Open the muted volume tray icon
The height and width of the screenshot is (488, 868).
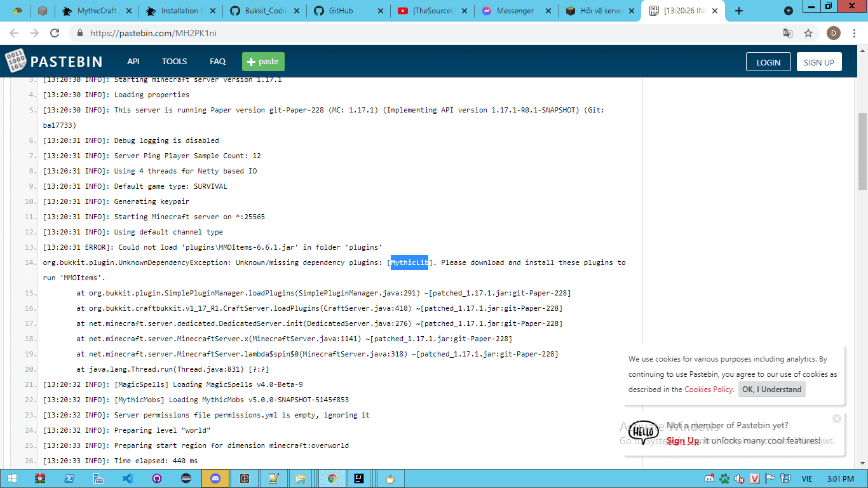(x=740, y=478)
